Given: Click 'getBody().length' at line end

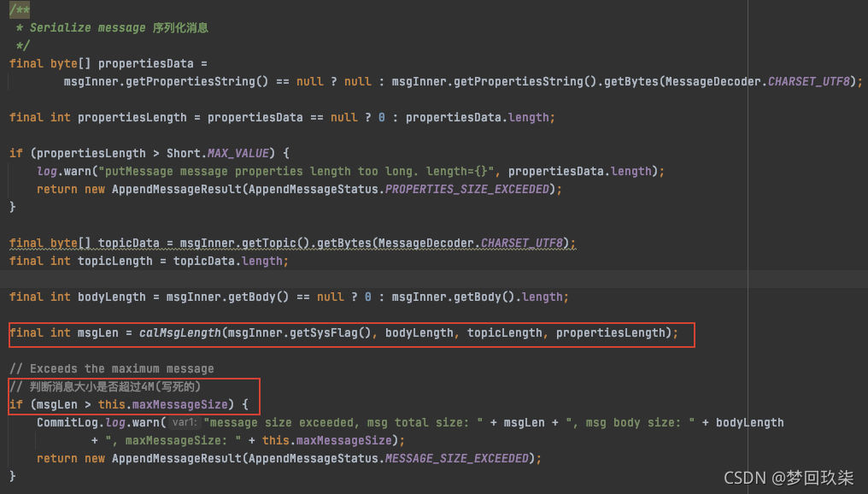Looking at the screenshot, I should (507, 297).
